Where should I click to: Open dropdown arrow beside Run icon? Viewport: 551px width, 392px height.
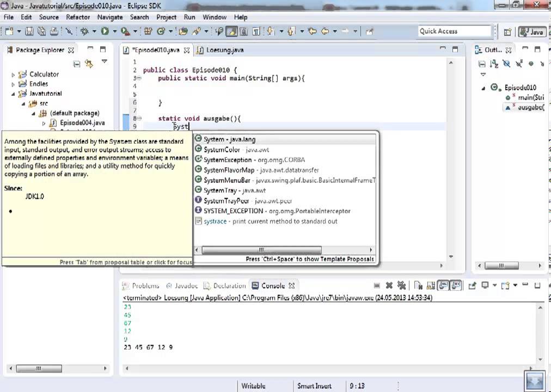[114, 32]
